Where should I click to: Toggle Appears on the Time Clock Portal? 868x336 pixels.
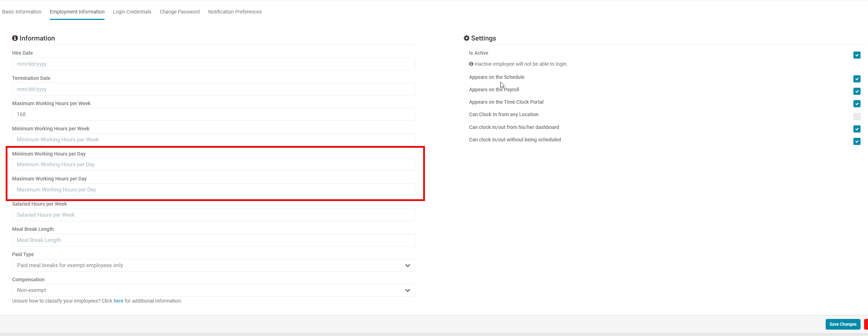857,104
